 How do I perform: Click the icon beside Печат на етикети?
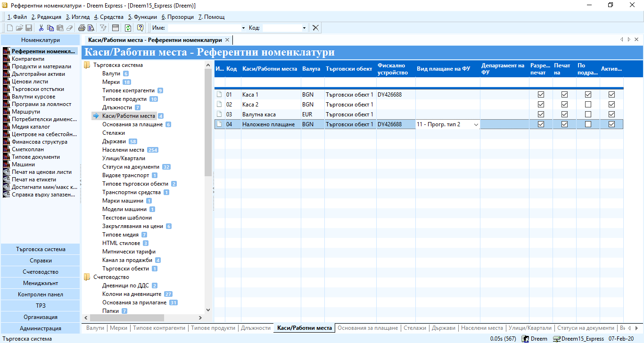click(x=7, y=180)
